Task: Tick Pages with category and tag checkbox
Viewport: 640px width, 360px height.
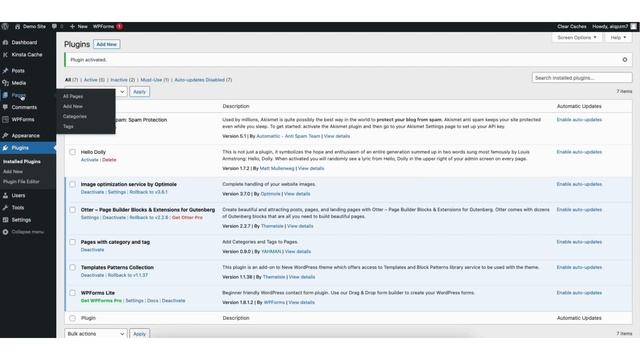Action: pyautogui.click(x=72, y=242)
